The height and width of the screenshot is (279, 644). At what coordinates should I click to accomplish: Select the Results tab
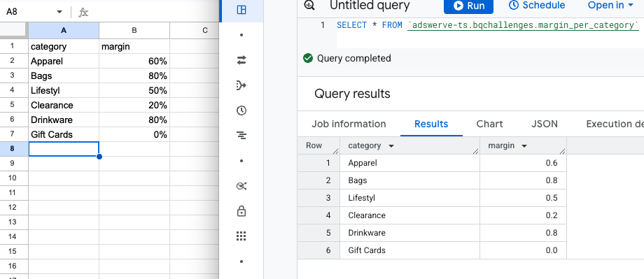(x=431, y=124)
